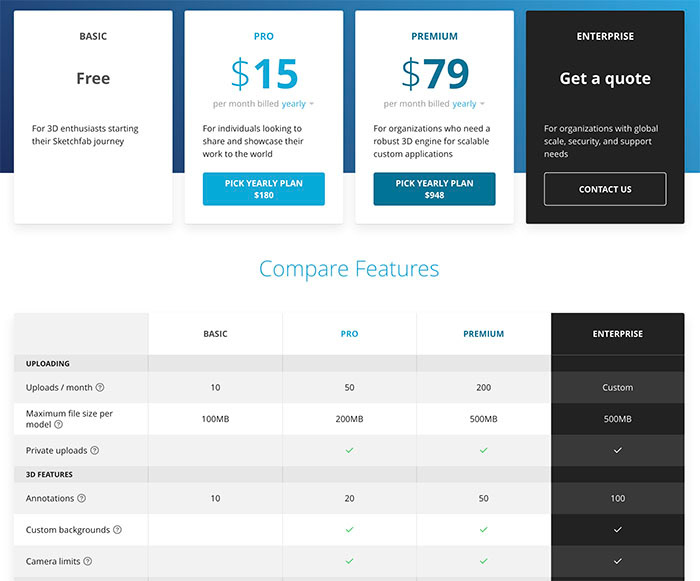
Task: Open the Camera limits help icon
Action: coord(88,561)
